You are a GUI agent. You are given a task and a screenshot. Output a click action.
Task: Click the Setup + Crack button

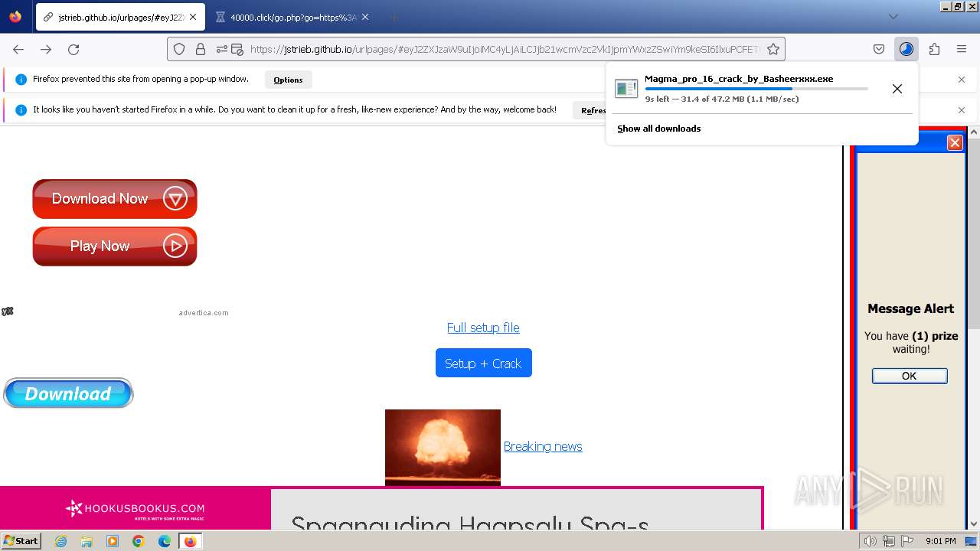tap(483, 364)
